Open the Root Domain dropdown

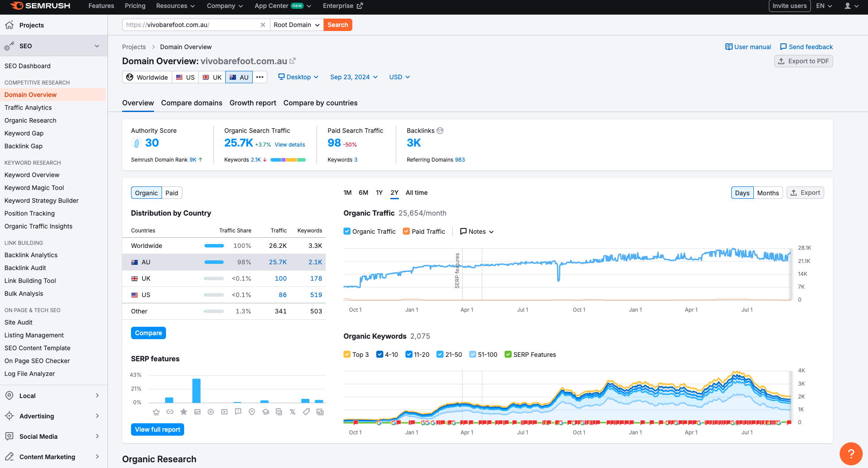(297, 25)
